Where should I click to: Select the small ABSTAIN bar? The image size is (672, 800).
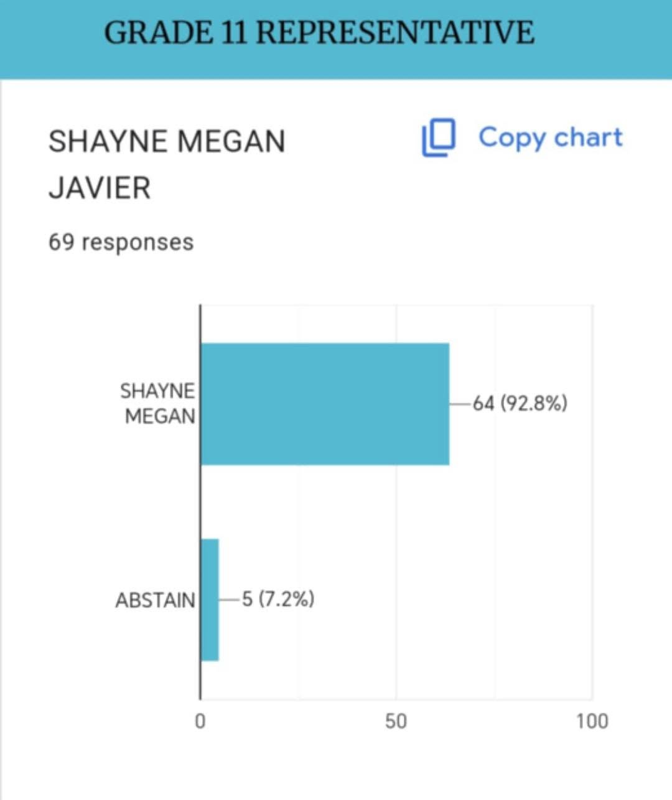click(210, 600)
